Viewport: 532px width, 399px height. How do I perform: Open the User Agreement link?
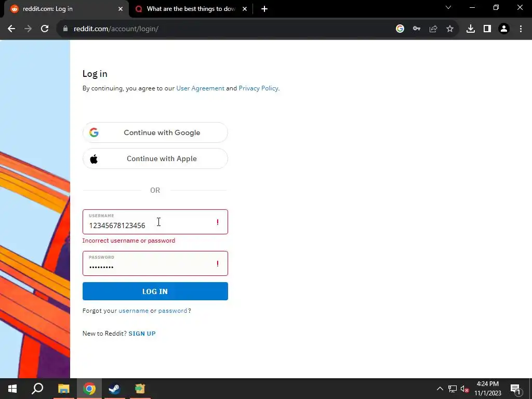click(200, 88)
